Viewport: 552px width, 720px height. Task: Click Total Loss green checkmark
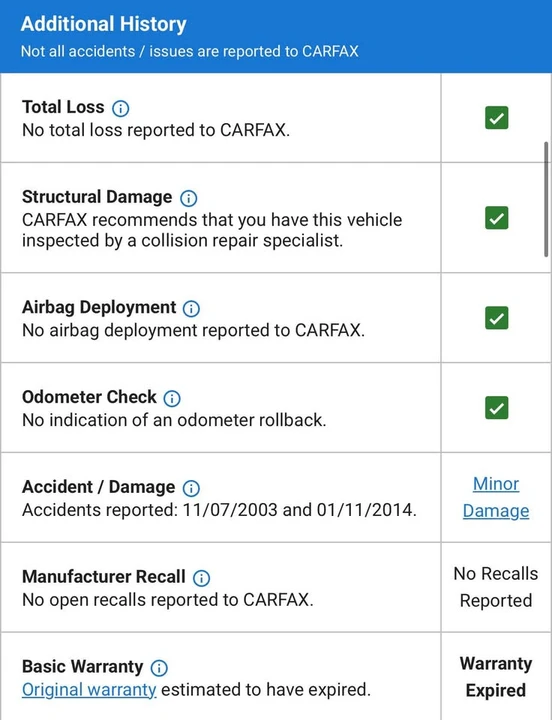[496, 118]
